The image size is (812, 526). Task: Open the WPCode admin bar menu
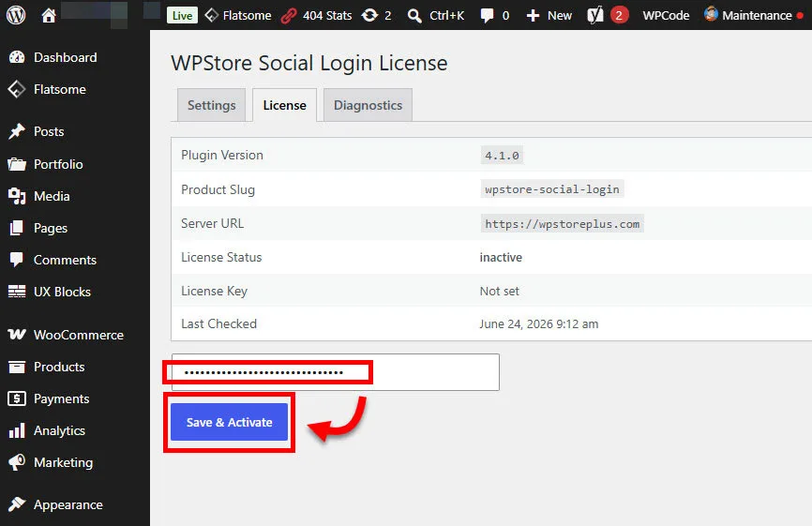click(x=666, y=16)
